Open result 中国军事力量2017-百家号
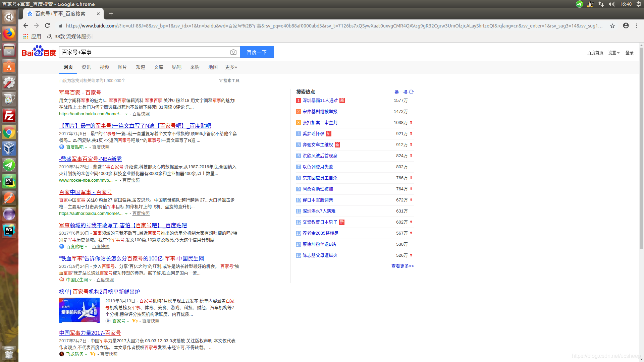Viewport: 644px width, 362px height. point(90,333)
